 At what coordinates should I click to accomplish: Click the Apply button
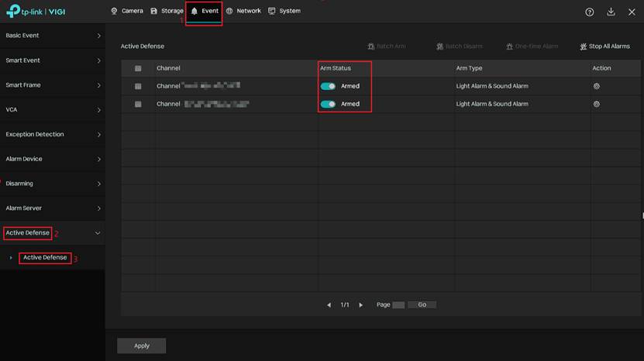click(142, 346)
